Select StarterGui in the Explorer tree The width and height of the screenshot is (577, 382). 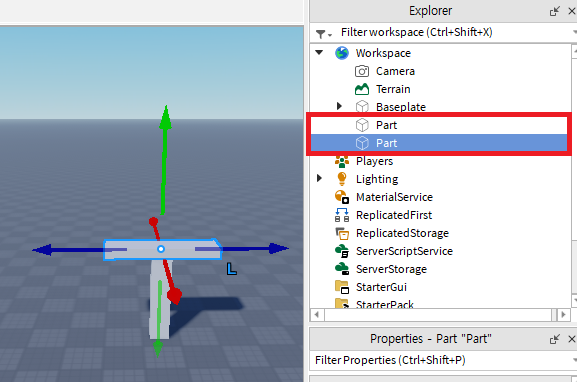tap(381, 287)
